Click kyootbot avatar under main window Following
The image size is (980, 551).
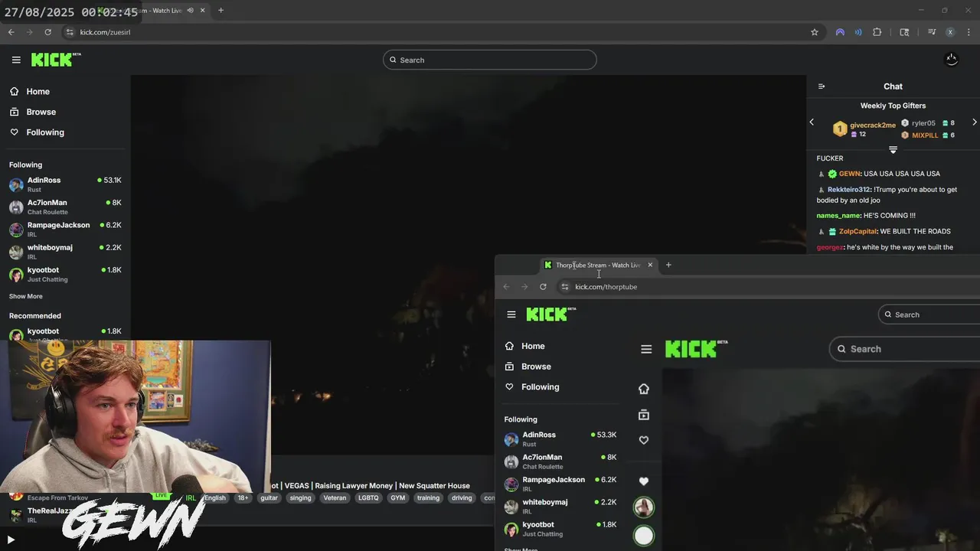coord(16,275)
